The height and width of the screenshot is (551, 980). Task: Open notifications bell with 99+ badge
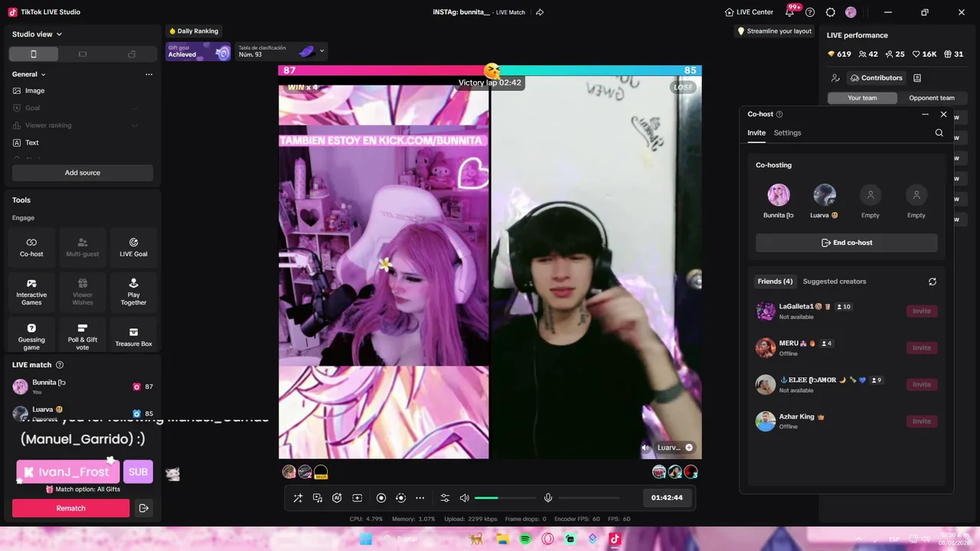click(790, 12)
